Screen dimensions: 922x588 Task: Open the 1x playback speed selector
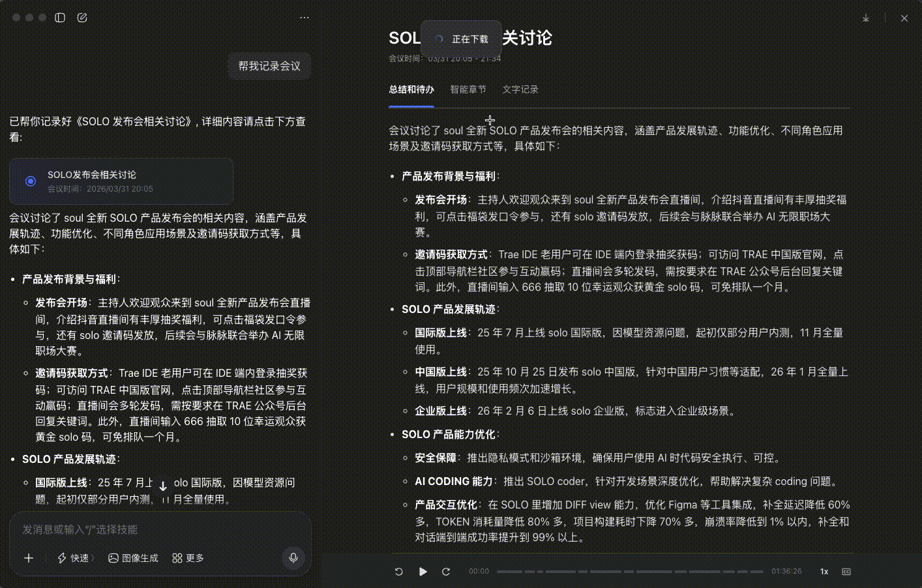coord(824,572)
